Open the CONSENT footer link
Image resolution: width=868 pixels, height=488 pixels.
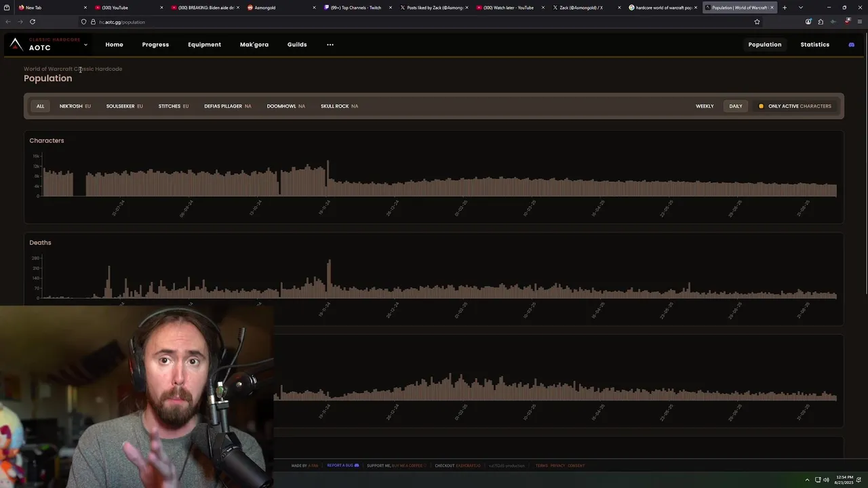tap(576, 466)
